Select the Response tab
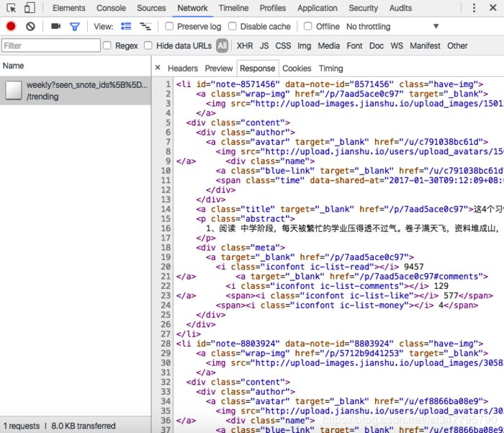 [258, 68]
